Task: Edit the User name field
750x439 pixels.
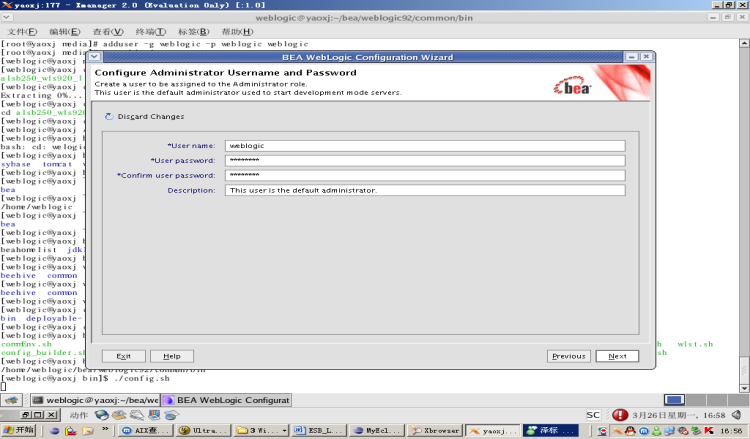Action: coord(425,145)
